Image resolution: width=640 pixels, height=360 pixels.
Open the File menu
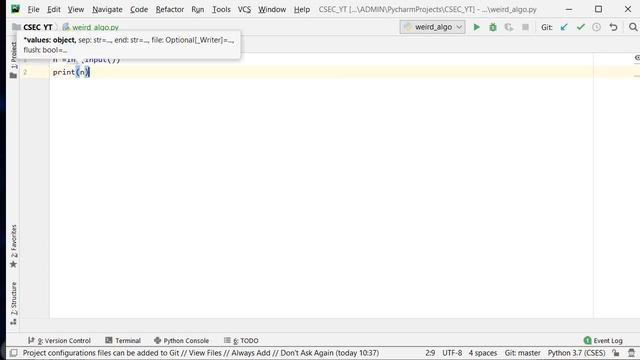(x=33, y=9)
